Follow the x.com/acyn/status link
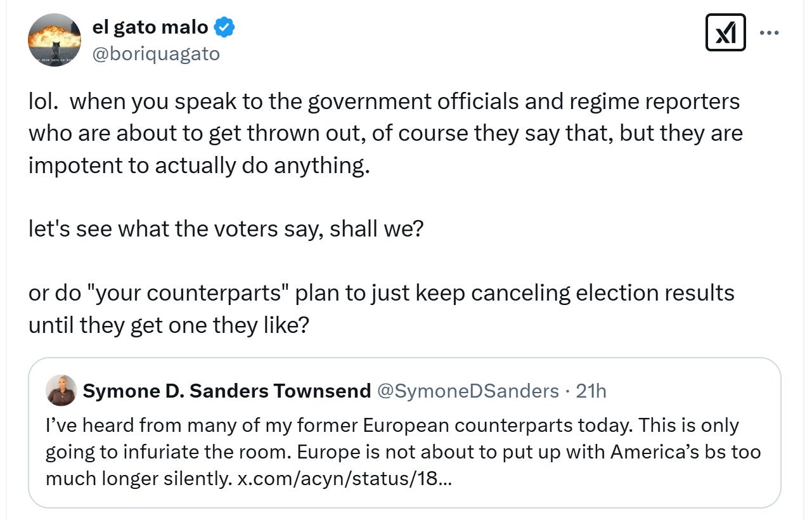The image size is (812, 520). (344, 478)
